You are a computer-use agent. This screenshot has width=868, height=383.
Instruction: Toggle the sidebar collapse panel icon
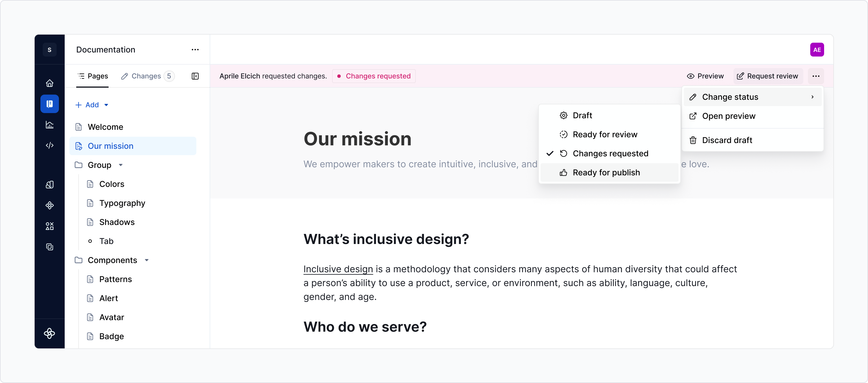click(195, 76)
